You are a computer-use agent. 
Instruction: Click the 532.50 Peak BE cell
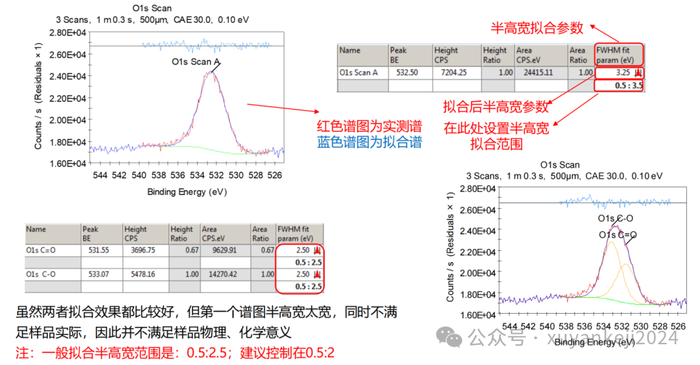[x=410, y=73]
